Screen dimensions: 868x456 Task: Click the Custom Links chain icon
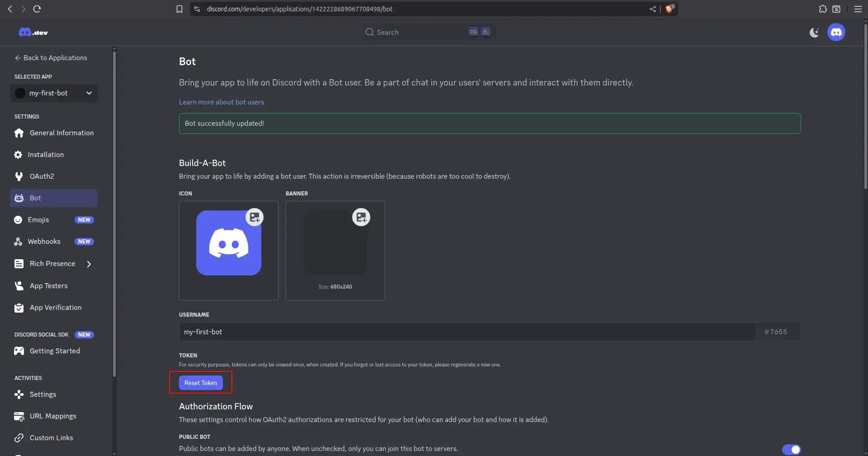coord(19,438)
